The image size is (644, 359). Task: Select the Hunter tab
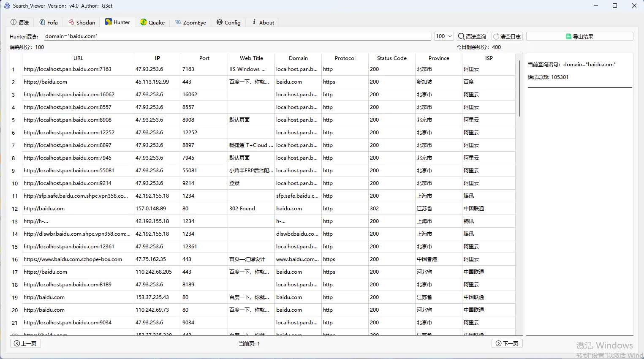118,22
